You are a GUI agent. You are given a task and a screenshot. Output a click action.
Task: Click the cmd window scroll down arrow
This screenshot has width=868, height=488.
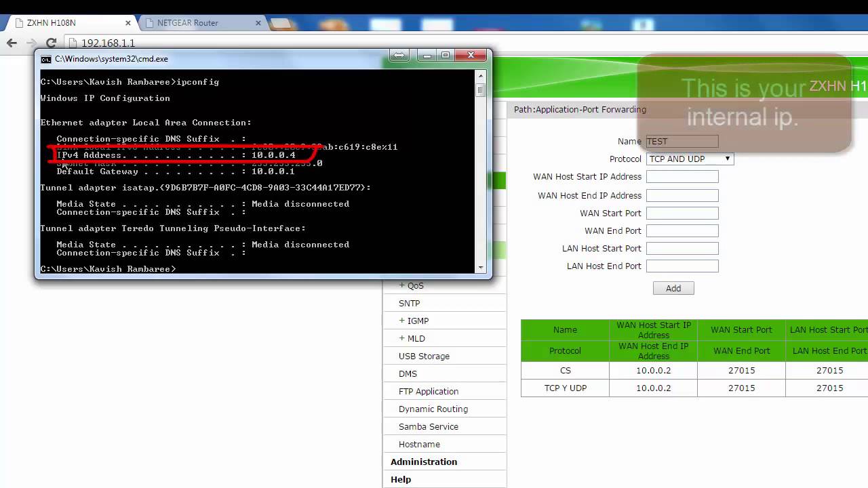click(x=481, y=267)
